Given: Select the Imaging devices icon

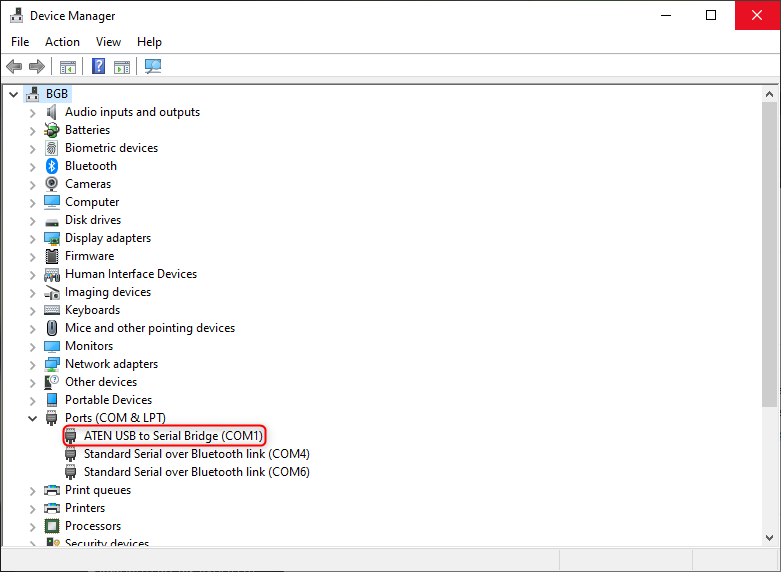Looking at the screenshot, I should tap(52, 292).
